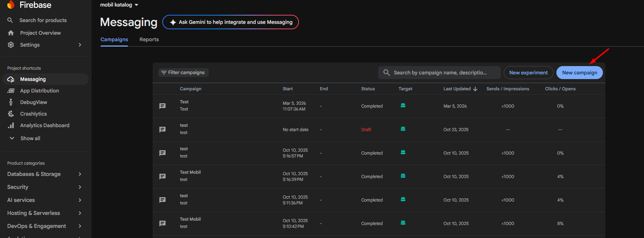Image resolution: width=644 pixels, height=238 pixels.
Task: Click message icon of Mar 5, 2026 campaign
Action: pos(163,106)
